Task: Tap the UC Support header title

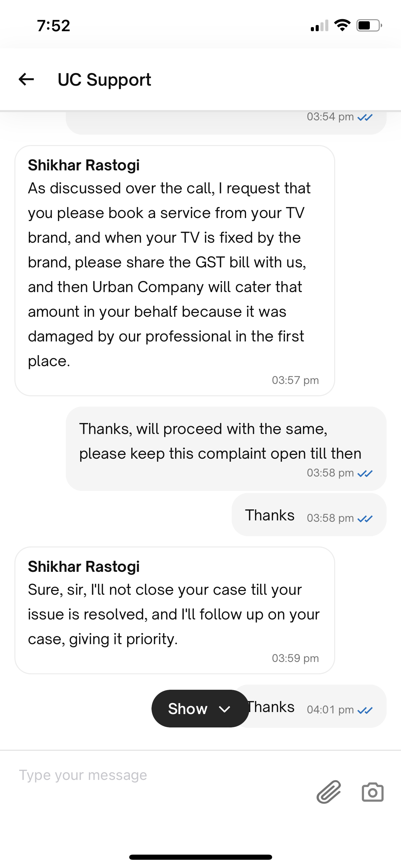Action: pyautogui.click(x=104, y=80)
